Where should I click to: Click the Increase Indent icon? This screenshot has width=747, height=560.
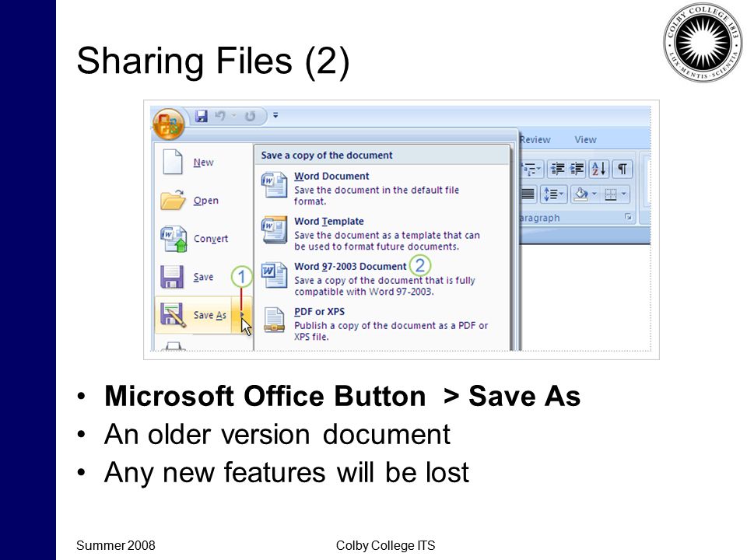(577, 169)
